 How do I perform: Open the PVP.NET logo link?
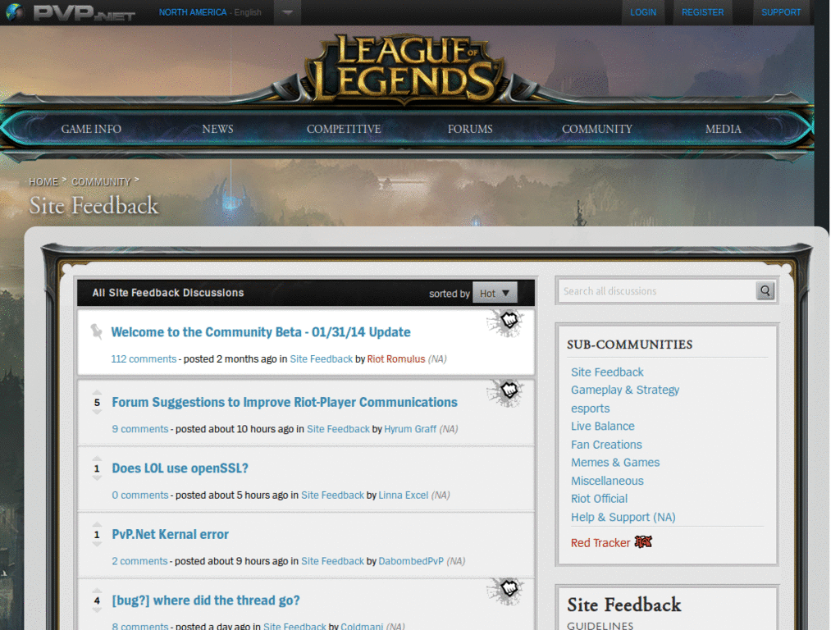(x=84, y=13)
